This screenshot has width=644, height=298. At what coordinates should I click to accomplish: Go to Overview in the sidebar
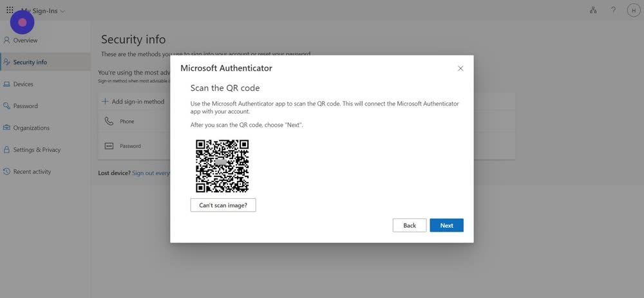tap(45, 40)
